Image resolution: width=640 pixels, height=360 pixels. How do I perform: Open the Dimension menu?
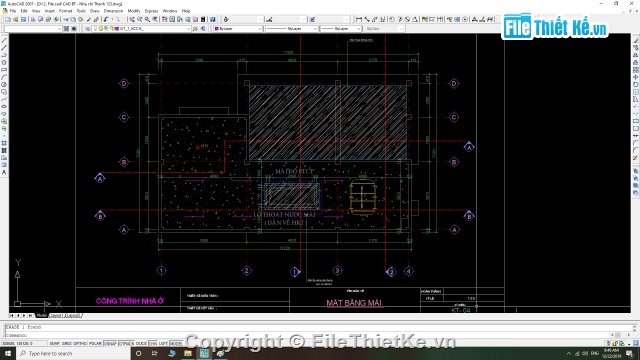click(113, 11)
